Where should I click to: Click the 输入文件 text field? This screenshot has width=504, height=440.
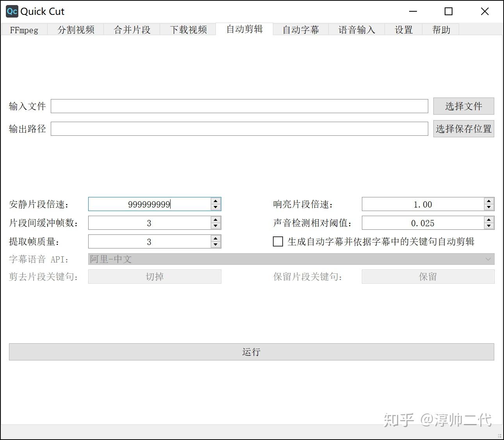coord(239,106)
